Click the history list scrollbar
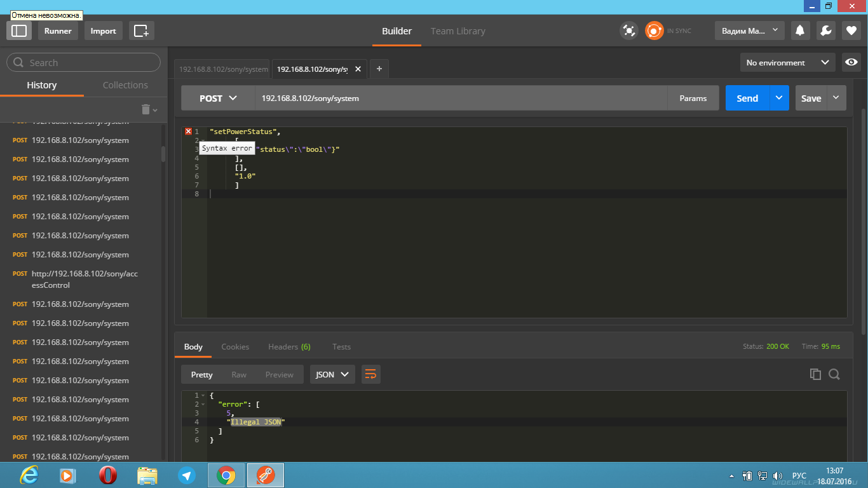This screenshot has width=868, height=488. pos(163,154)
